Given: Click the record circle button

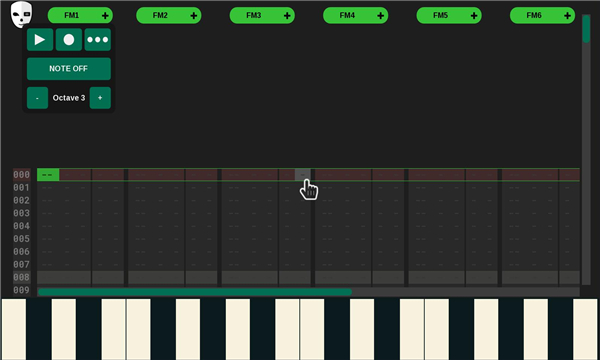Looking at the screenshot, I should pyautogui.click(x=69, y=39).
